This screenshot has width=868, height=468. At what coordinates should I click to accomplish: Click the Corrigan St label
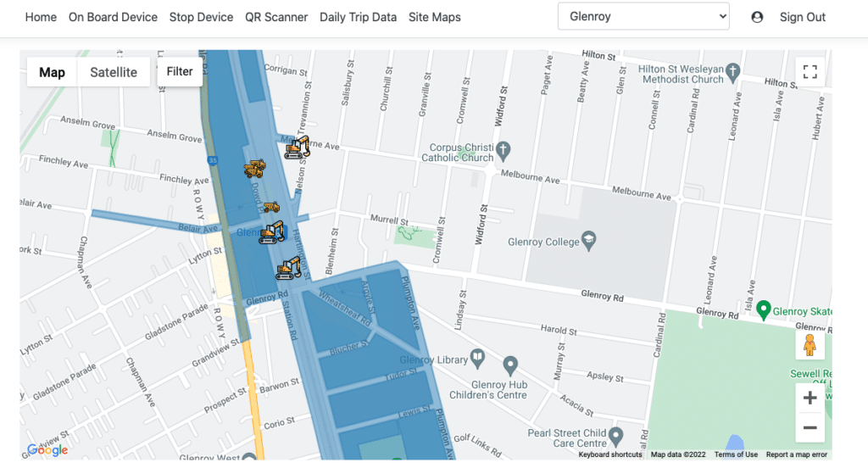pos(286,70)
